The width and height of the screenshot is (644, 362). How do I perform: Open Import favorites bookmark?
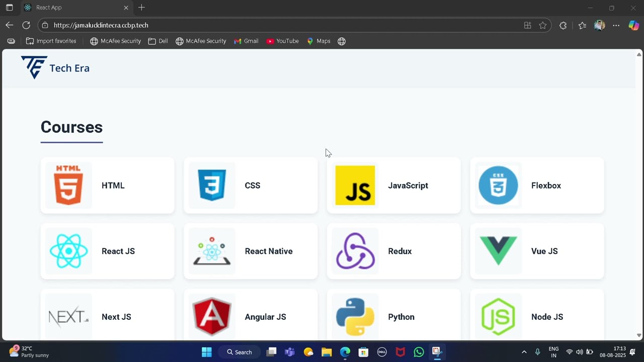51,41
